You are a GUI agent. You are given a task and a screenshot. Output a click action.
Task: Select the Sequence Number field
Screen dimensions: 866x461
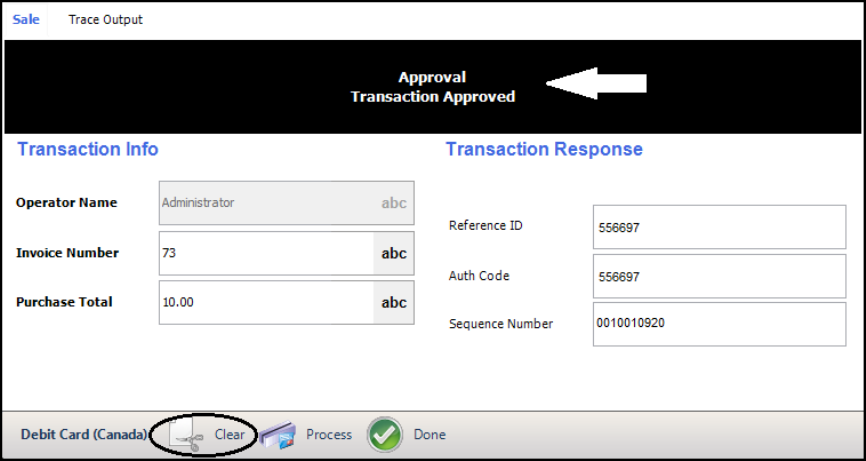point(720,324)
